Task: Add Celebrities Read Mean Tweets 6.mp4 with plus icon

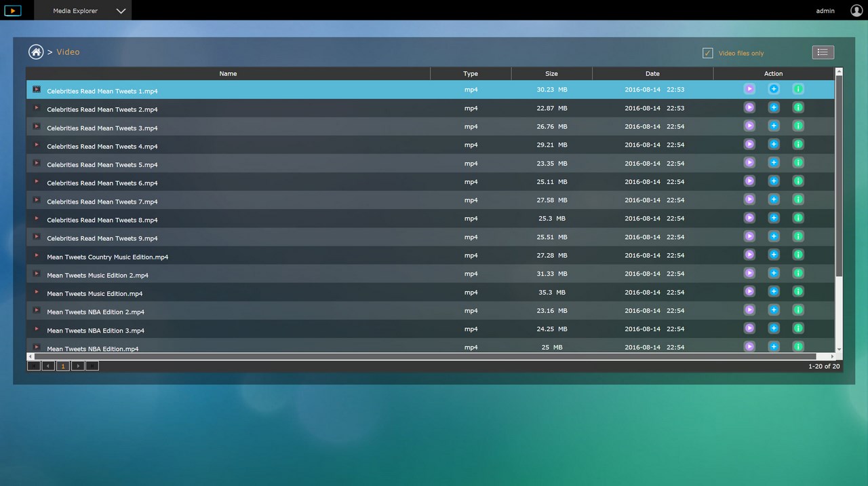Action: [x=774, y=181]
